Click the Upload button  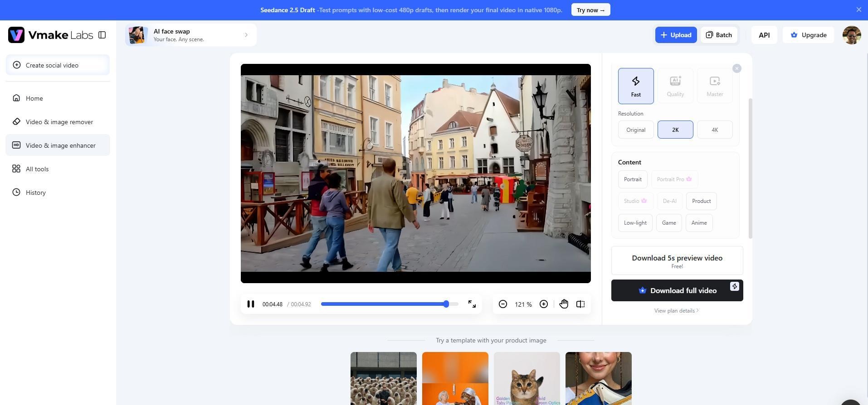pyautogui.click(x=675, y=35)
